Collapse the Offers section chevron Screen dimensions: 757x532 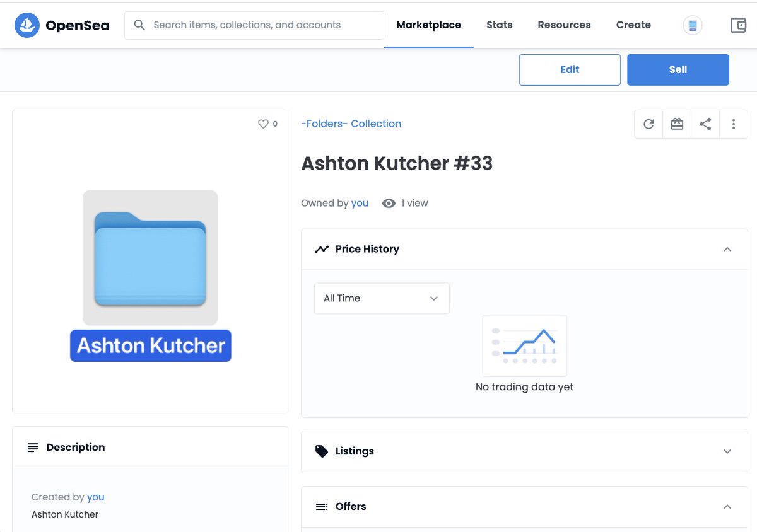pyautogui.click(x=727, y=507)
